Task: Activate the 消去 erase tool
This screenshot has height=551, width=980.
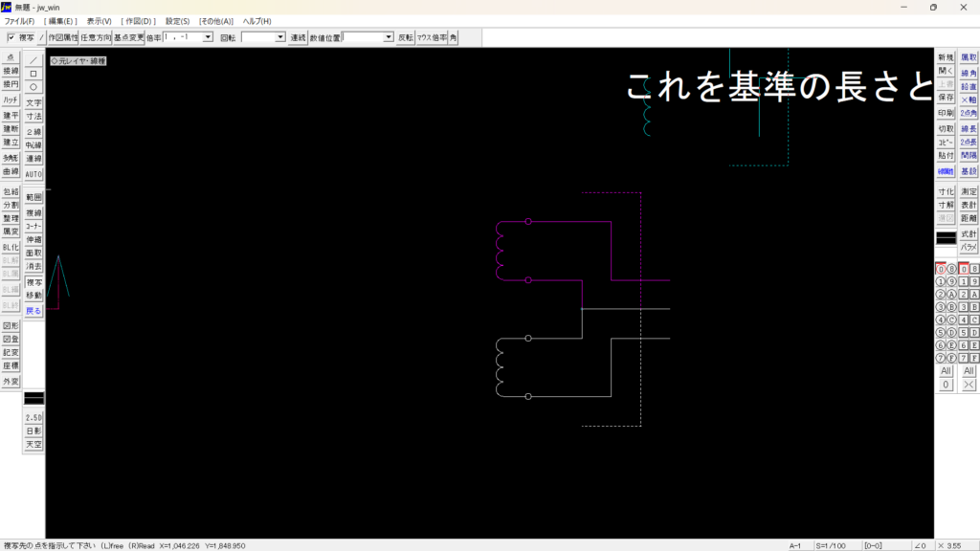Action: (33, 266)
